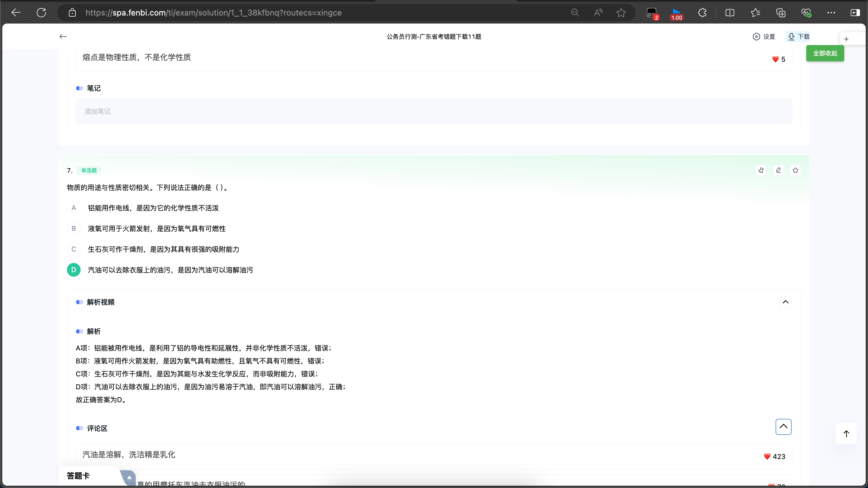Collapse the 评论区 comment section
Screen dimensions: 868x488
coord(783,427)
